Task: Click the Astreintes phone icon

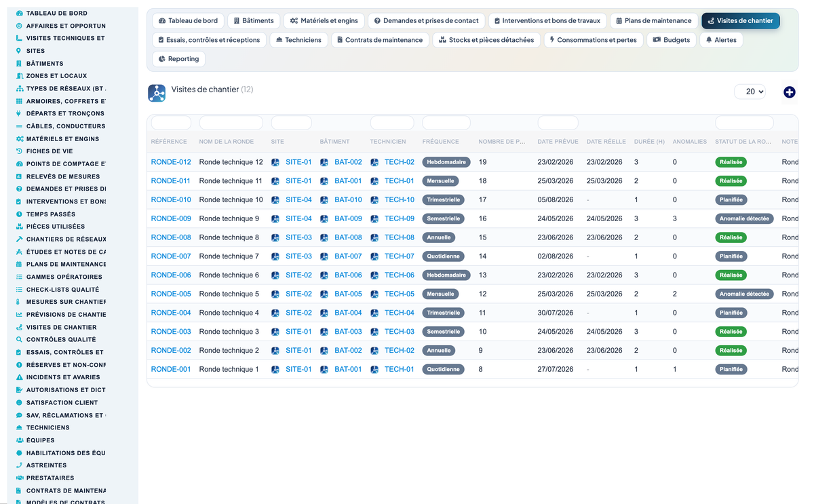Action: 19,465
